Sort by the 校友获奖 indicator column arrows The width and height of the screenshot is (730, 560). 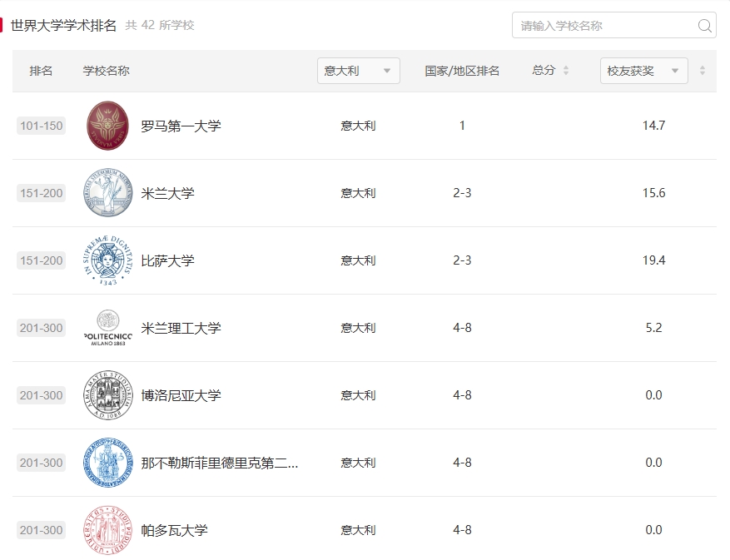tap(702, 70)
